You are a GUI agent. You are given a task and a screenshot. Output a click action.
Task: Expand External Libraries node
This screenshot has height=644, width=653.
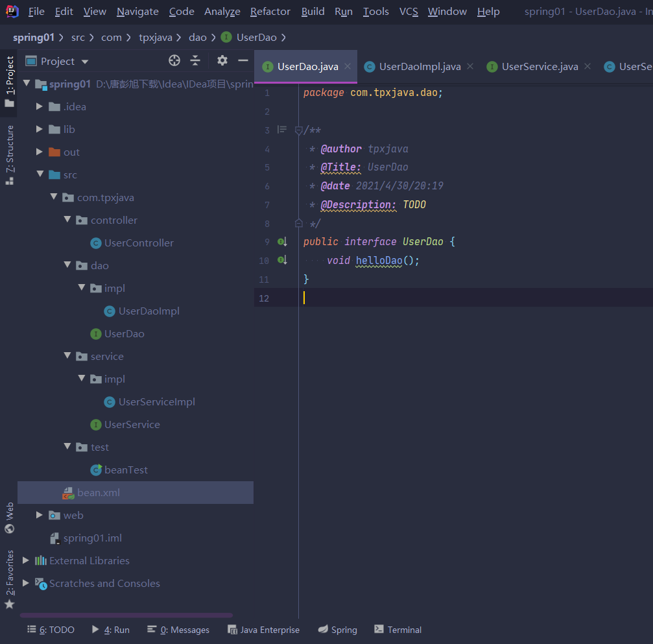click(25, 561)
